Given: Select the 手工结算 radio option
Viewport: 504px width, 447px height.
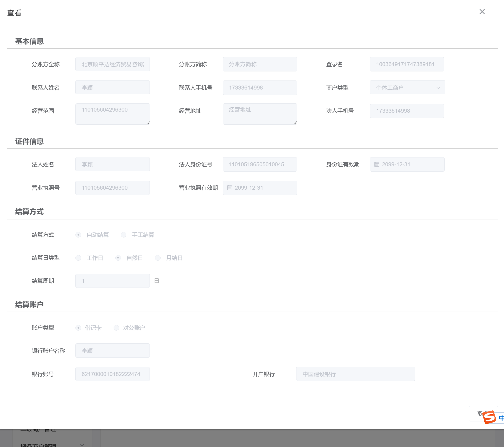Looking at the screenshot, I should (124, 235).
